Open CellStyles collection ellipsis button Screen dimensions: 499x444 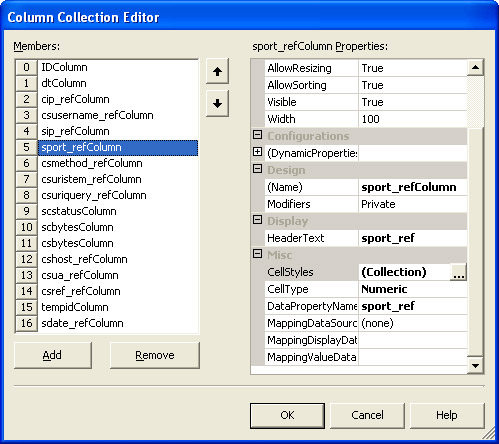458,272
